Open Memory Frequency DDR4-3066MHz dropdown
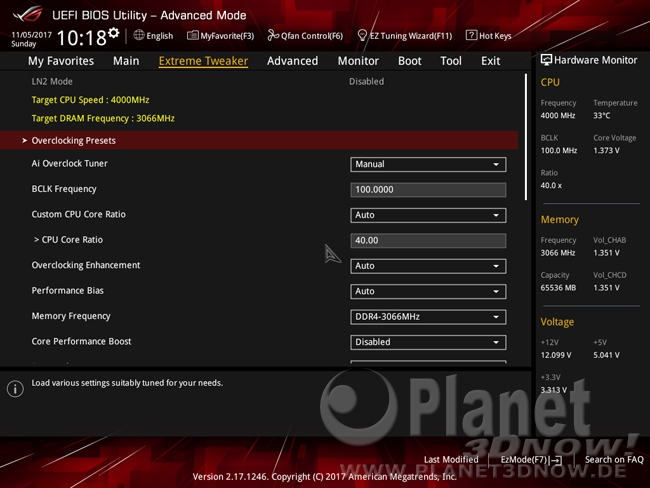The width and height of the screenshot is (650, 488). [x=428, y=317]
